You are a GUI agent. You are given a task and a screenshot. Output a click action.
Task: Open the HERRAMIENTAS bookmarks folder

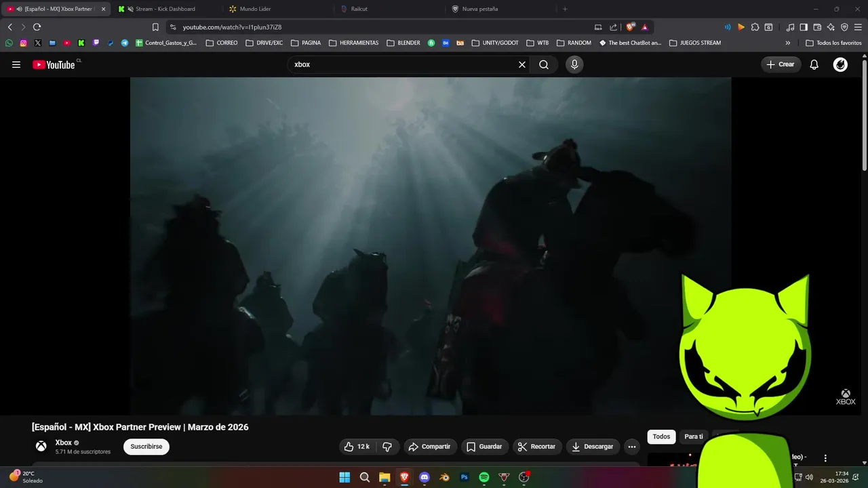354,43
